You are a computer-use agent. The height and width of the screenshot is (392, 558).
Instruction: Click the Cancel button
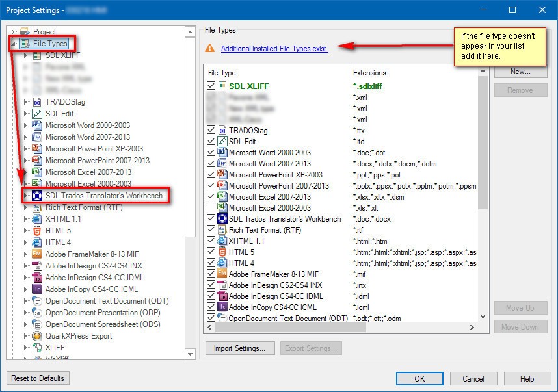click(x=473, y=379)
